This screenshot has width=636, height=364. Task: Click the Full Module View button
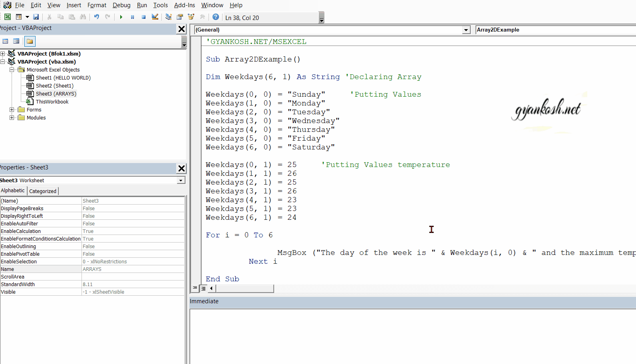point(203,288)
